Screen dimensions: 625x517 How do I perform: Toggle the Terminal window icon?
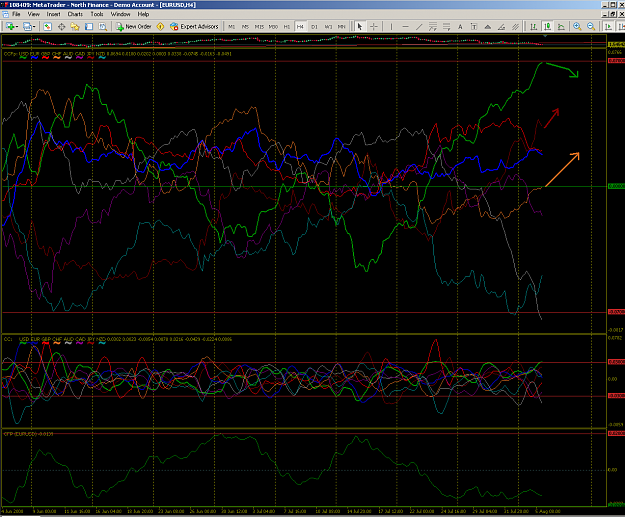[x=89, y=26]
